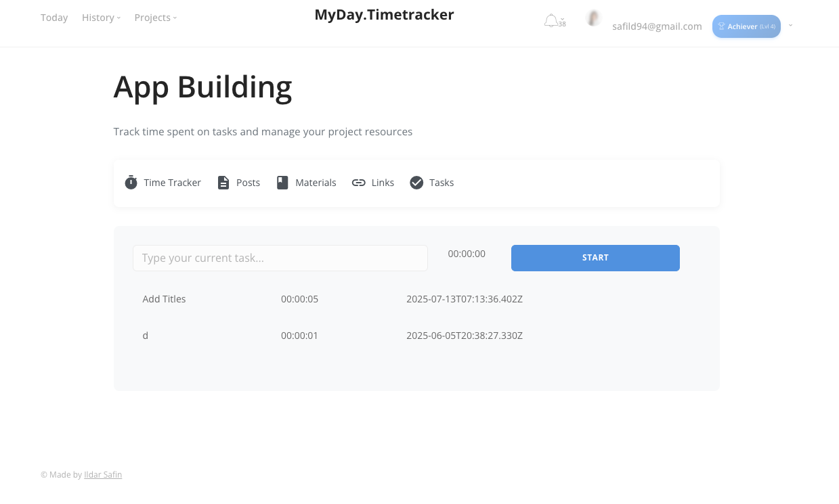Screen dimensions: 839x504
Task: Select the Tasks checkmark icon
Action: pos(416,182)
